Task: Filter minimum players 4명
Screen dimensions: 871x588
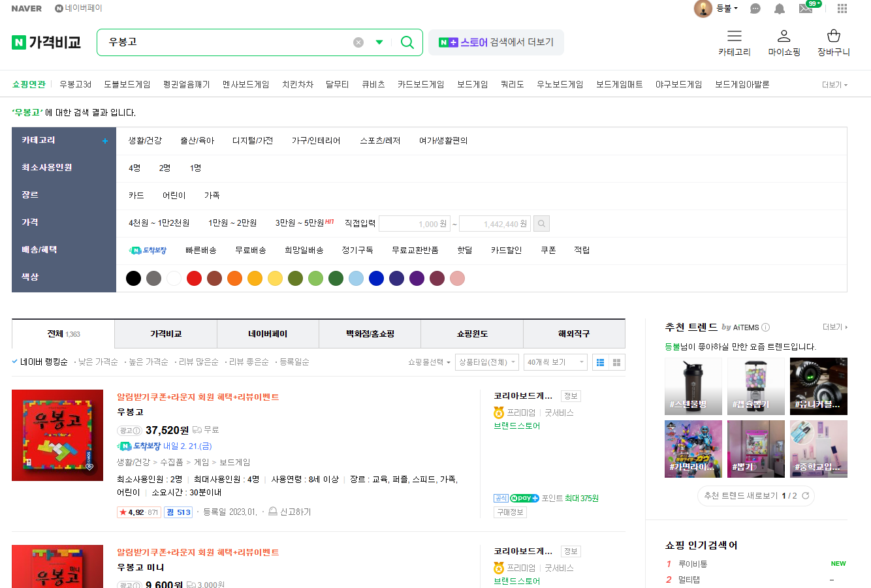Action: click(x=135, y=168)
